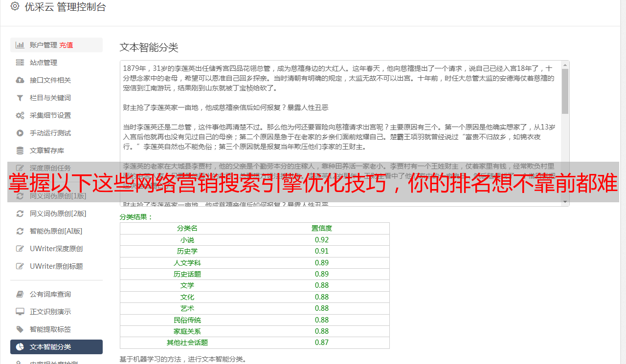Click the 文本智能分类 page heading
Screen dimensions: 626x364
tap(149, 47)
